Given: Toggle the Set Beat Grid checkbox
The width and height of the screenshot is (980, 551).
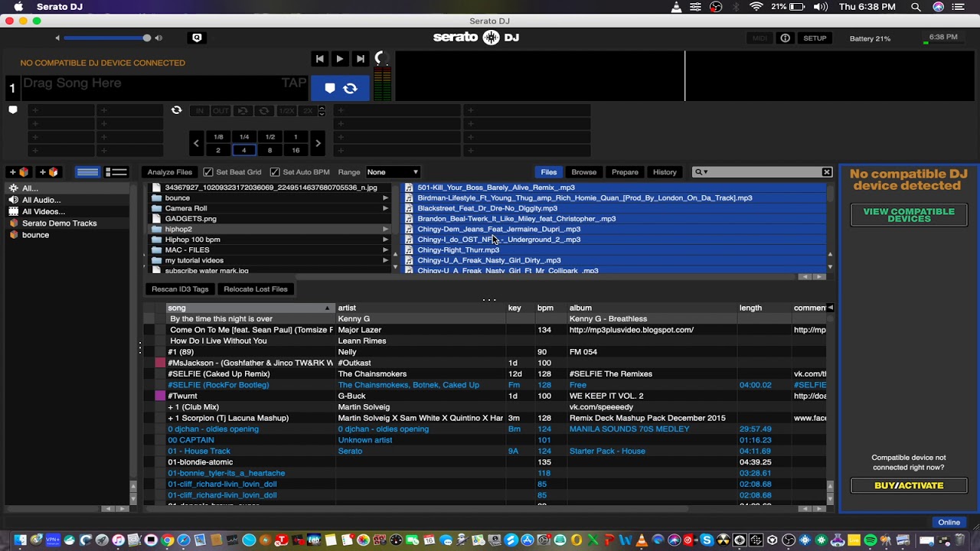Looking at the screenshot, I should pyautogui.click(x=208, y=172).
